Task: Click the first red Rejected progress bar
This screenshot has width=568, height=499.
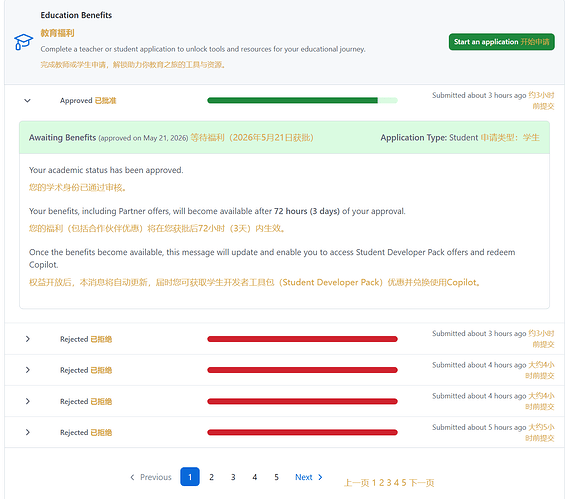Action: 302,339
